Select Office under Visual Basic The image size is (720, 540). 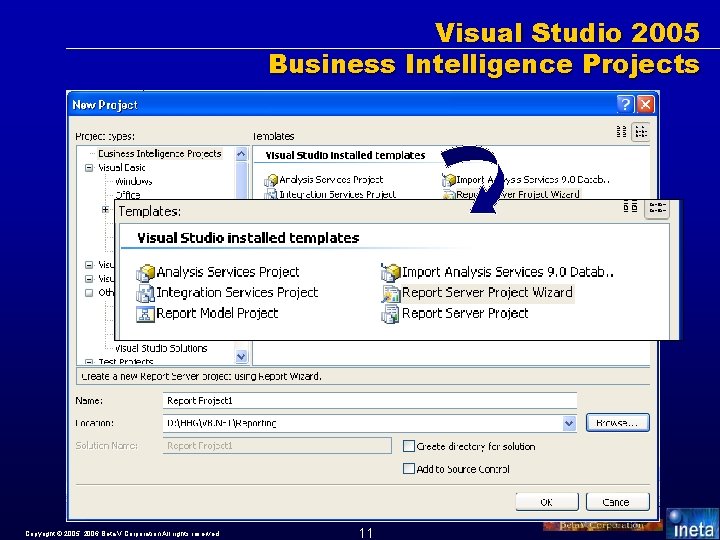128,195
